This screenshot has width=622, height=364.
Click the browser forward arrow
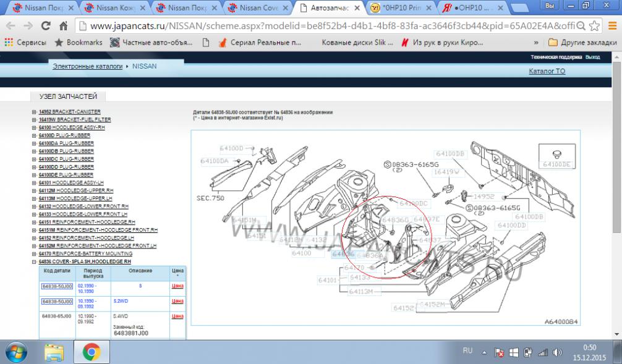pyautogui.click(x=28, y=26)
